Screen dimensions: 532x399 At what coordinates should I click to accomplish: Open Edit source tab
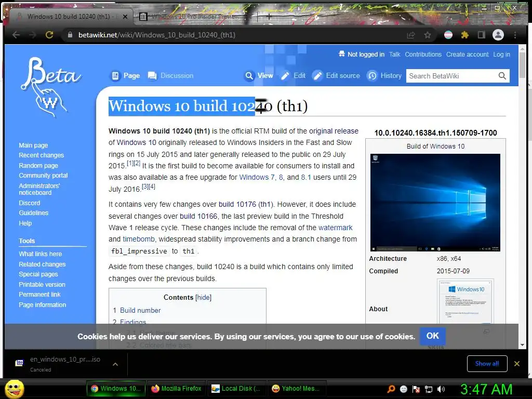point(336,76)
